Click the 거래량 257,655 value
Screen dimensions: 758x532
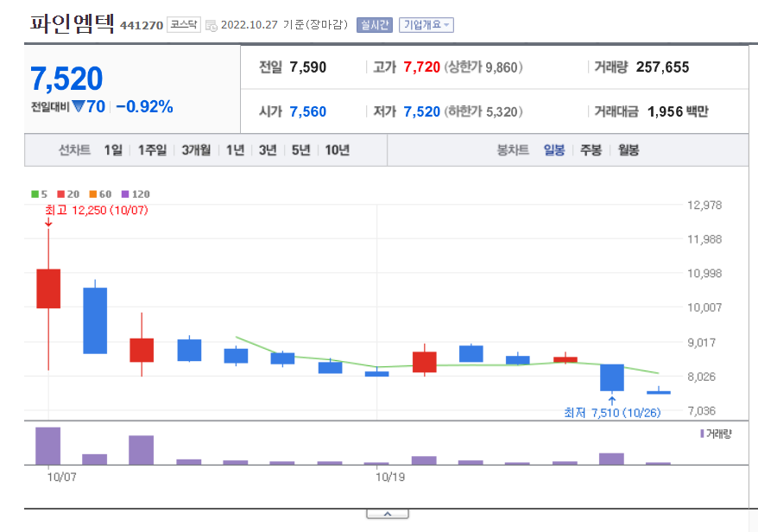coord(662,67)
